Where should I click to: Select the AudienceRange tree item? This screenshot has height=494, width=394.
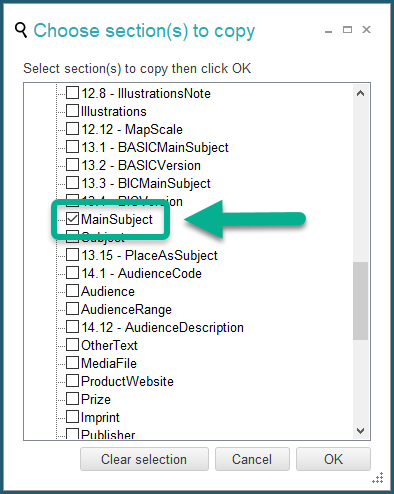coord(126,310)
